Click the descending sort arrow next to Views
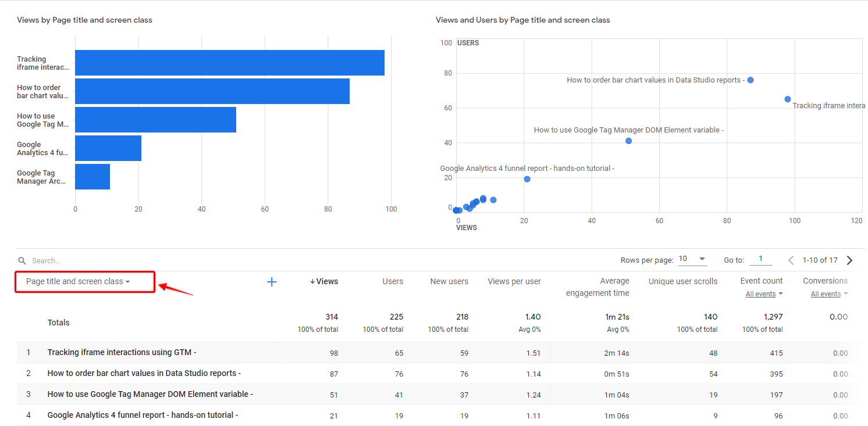Screen dimensions: 868x426 pyautogui.click(x=313, y=281)
